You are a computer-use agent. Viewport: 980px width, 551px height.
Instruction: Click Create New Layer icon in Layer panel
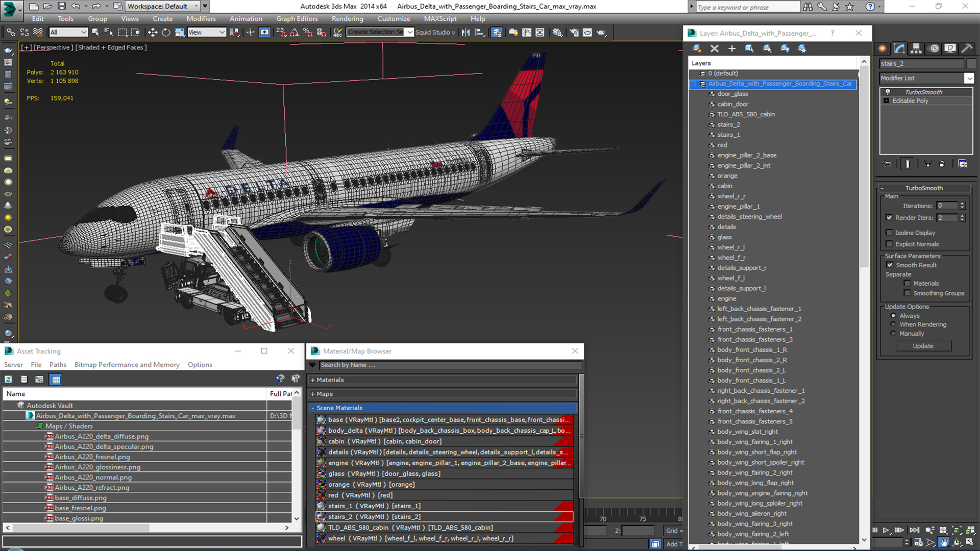tap(697, 48)
